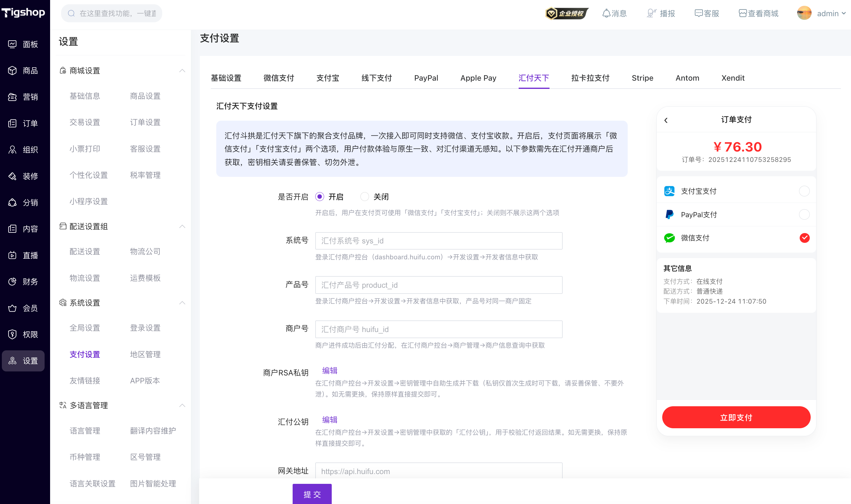Open the 组织 organization sidebar icon
The height and width of the screenshot is (504, 851).
12,150
